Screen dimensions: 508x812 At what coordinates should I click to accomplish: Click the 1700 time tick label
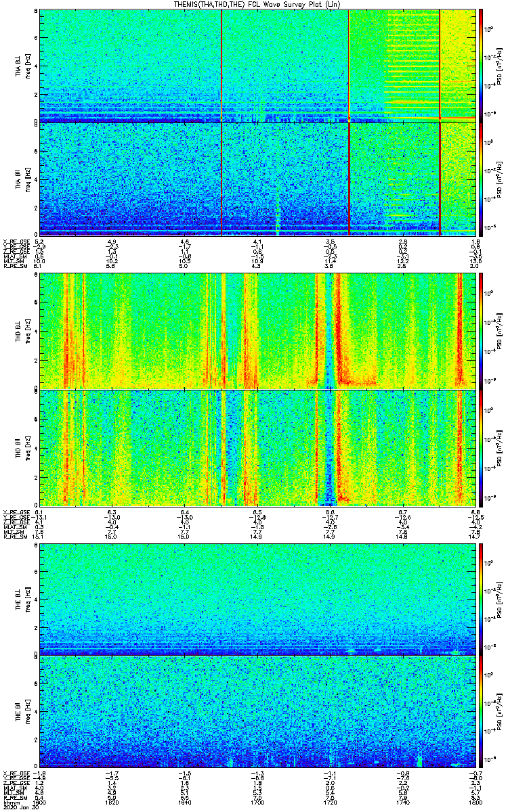257,803
